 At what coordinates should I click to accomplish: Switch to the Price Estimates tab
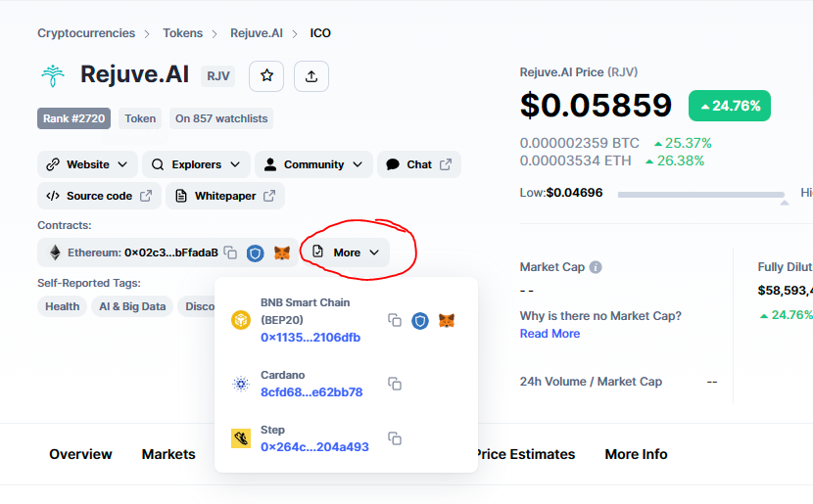click(525, 454)
